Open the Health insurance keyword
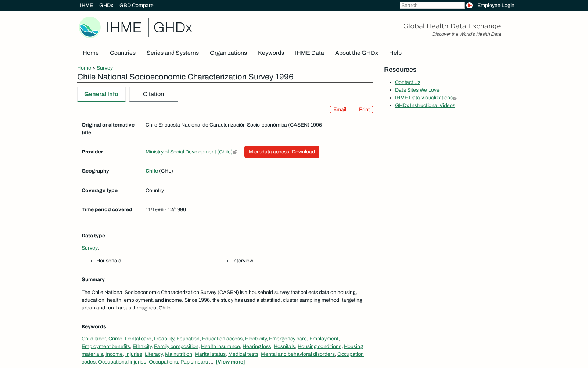Screen dimensions: 588x368 click(x=220, y=346)
